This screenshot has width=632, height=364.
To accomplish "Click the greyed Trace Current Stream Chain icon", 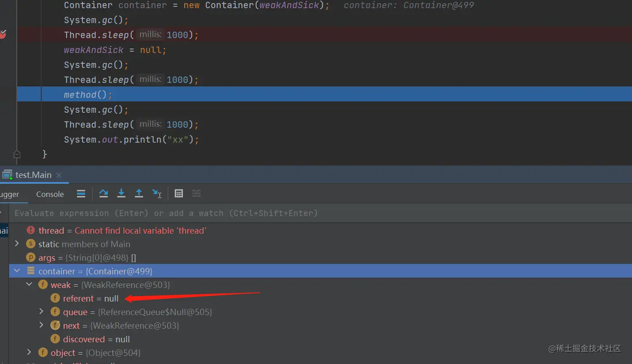I will pyautogui.click(x=196, y=194).
